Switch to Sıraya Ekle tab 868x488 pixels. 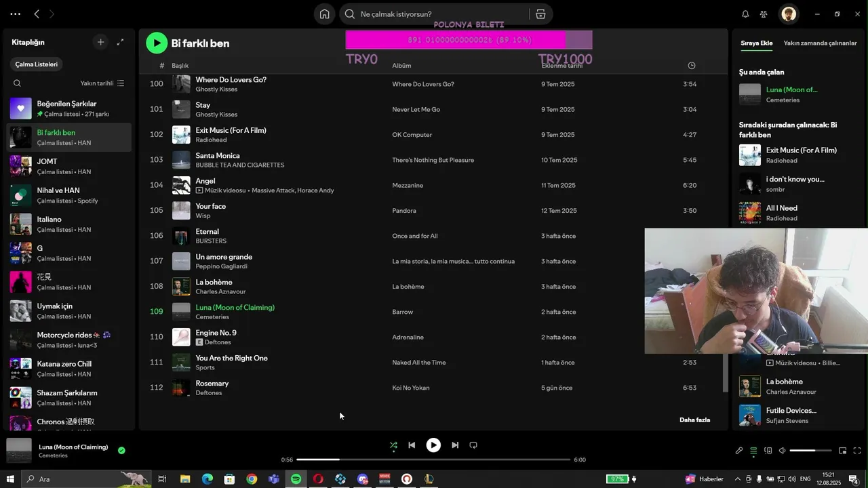[756, 43]
